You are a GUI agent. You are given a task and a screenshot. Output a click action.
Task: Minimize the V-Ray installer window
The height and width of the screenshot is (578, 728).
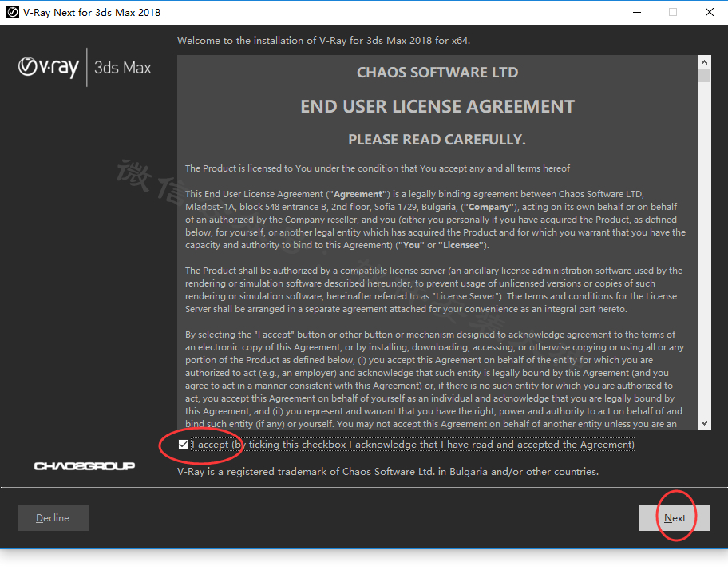click(637, 13)
